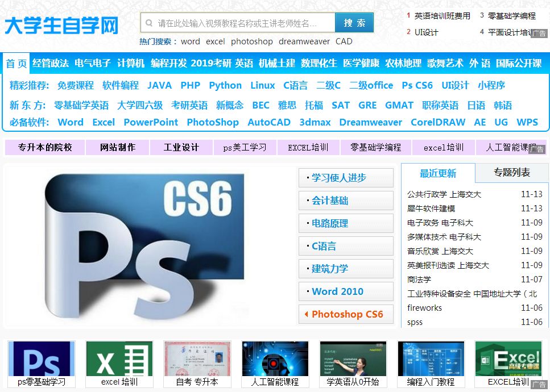Open GMAT New Oriental link
Screen dimensions: 550x392
click(x=399, y=105)
